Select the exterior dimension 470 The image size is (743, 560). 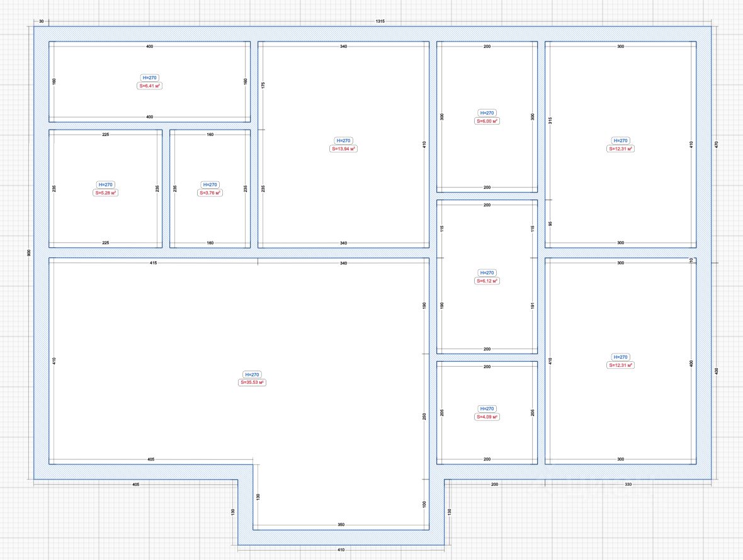click(x=717, y=144)
